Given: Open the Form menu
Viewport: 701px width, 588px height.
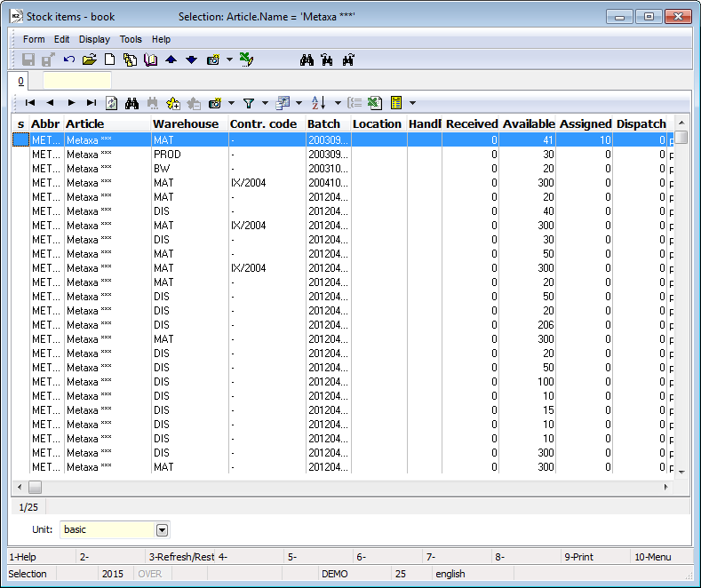Looking at the screenshot, I should click(34, 39).
